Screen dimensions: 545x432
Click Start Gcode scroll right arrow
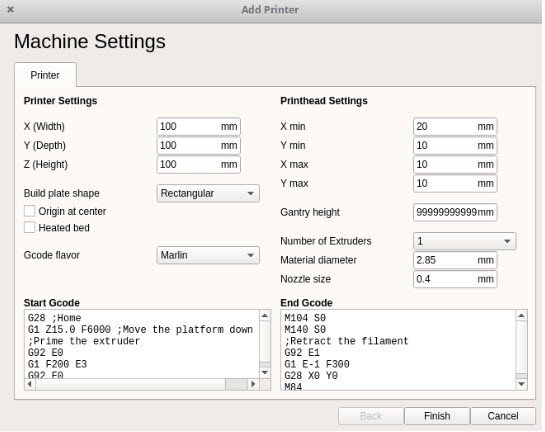coord(253,384)
